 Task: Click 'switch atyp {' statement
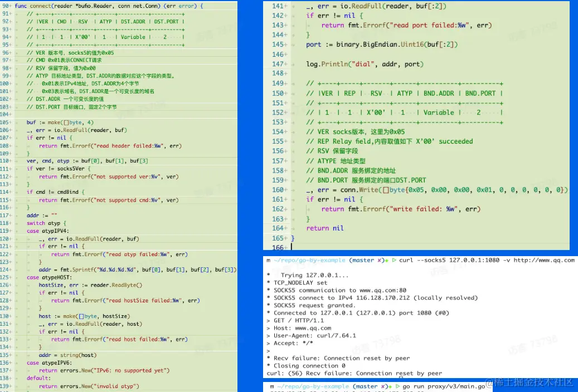coord(46,223)
